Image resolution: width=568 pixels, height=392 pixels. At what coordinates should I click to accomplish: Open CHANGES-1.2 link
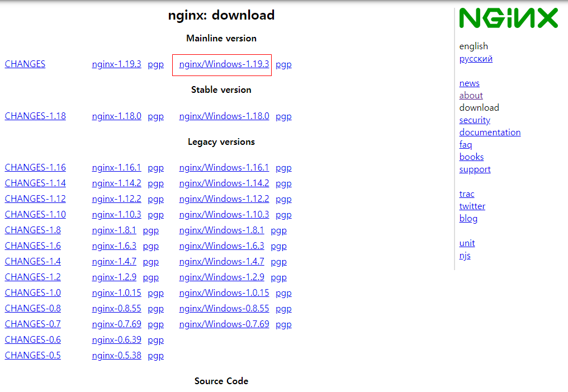(32, 277)
